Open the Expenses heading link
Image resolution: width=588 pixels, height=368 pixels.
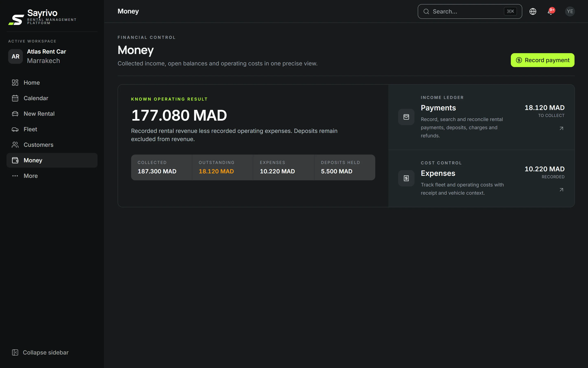[x=438, y=173]
